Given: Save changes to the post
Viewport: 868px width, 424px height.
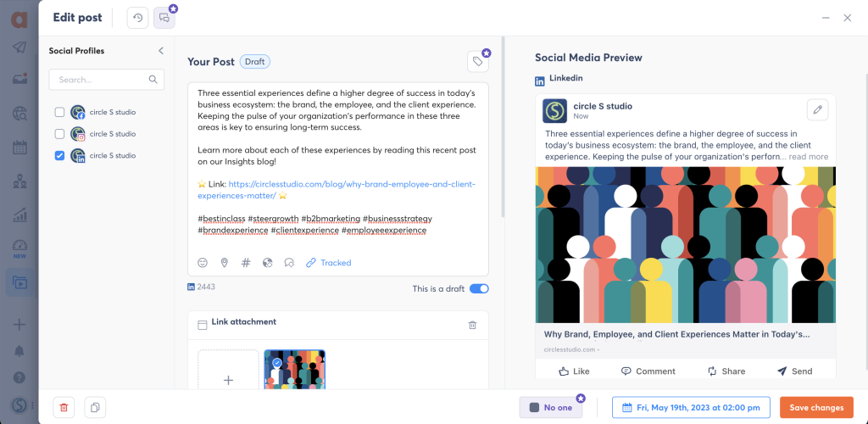Looking at the screenshot, I should pyautogui.click(x=816, y=407).
